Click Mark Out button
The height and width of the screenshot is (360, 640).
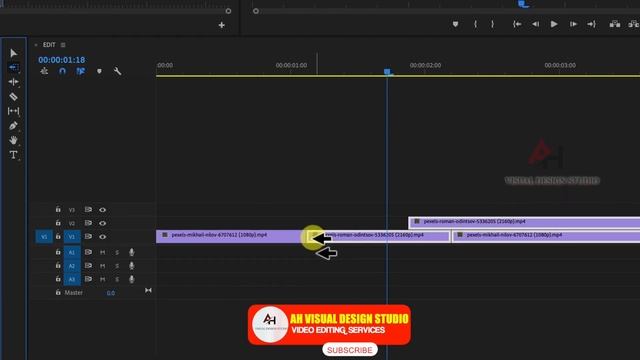point(493,24)
